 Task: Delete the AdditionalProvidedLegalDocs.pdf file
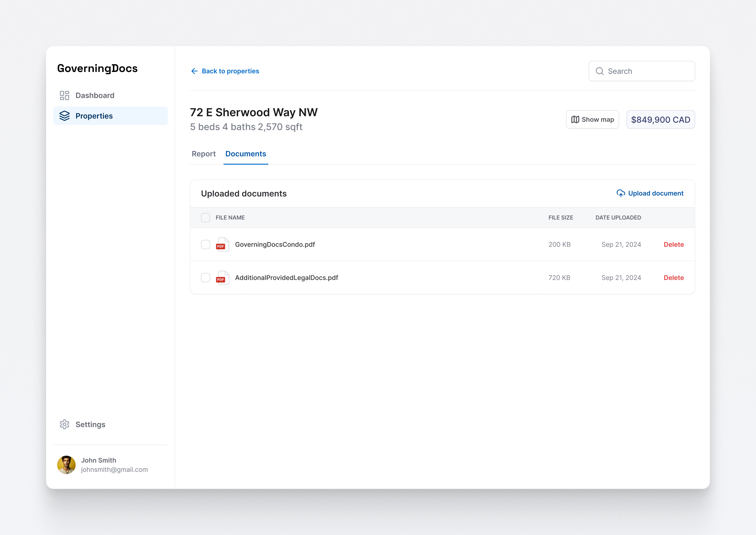point(673,278)
